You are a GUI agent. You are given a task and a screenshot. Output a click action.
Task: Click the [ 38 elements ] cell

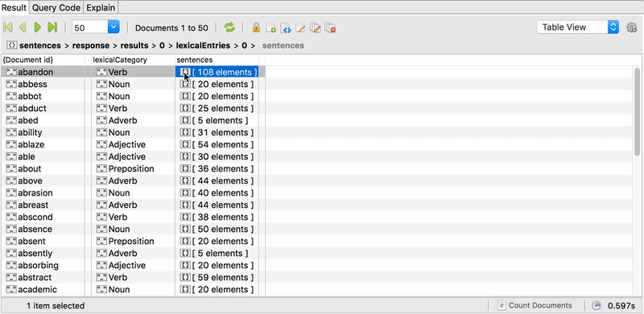coord(217,217)
